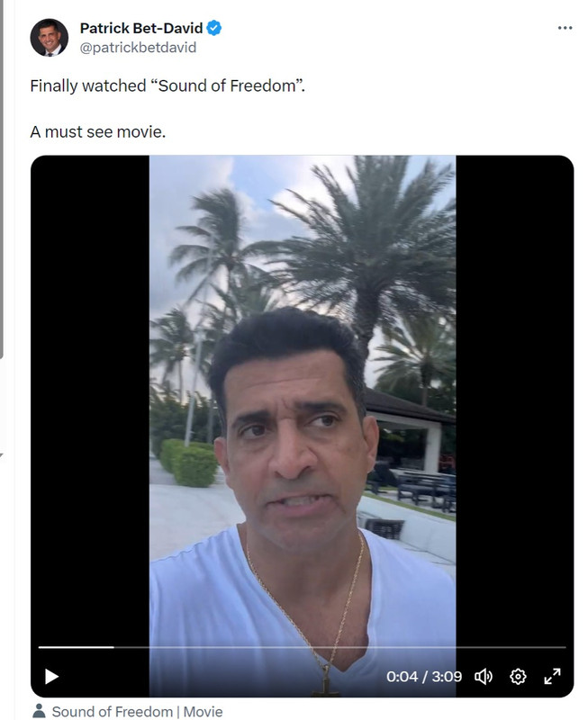This screenshot has height=720, width=588.
Task: Play the video with the play button
Action: pos(51,677)
